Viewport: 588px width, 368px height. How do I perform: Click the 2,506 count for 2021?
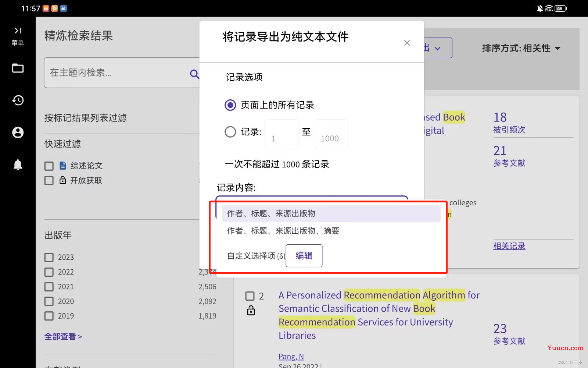click(207, 287)
